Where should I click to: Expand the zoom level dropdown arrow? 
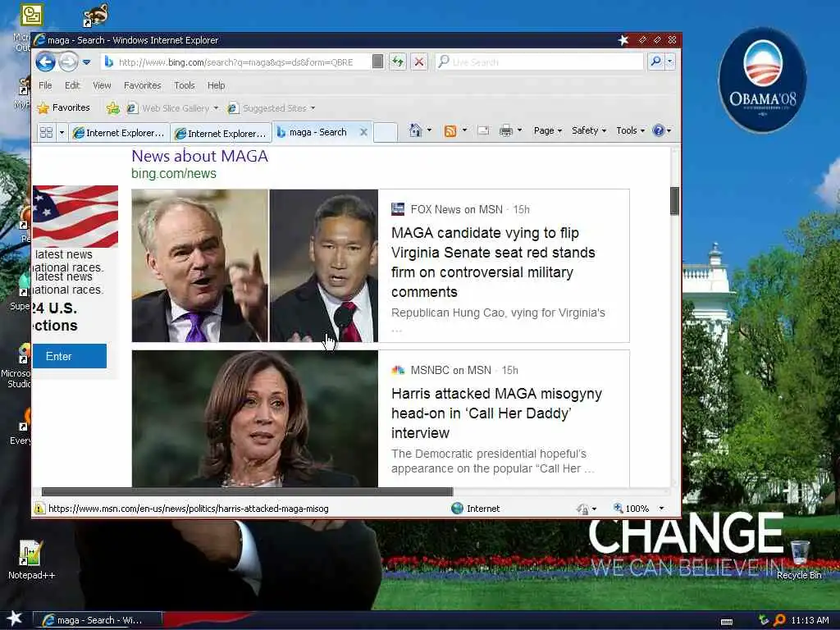[x=662, y=509]
